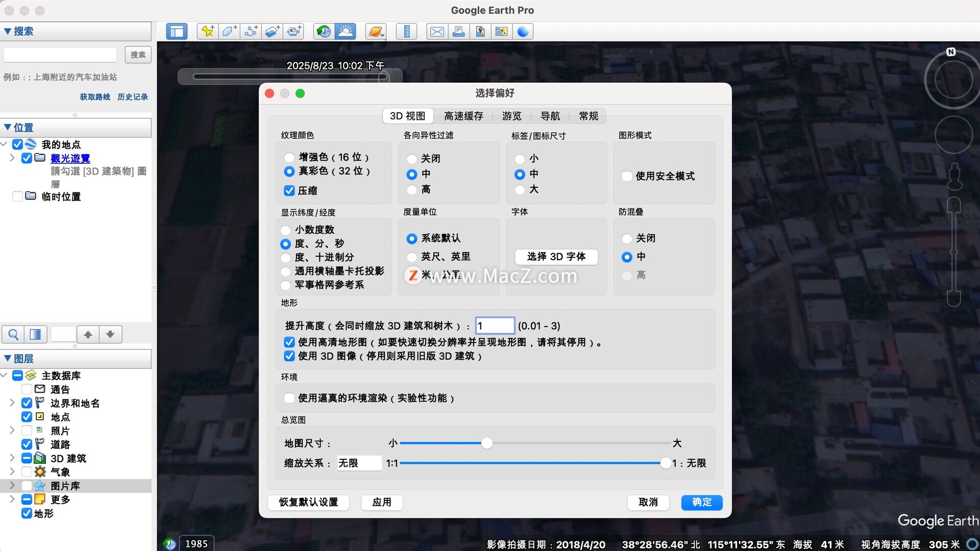Enable 使用安全模式 checkbox

click(x=627, y=177)
